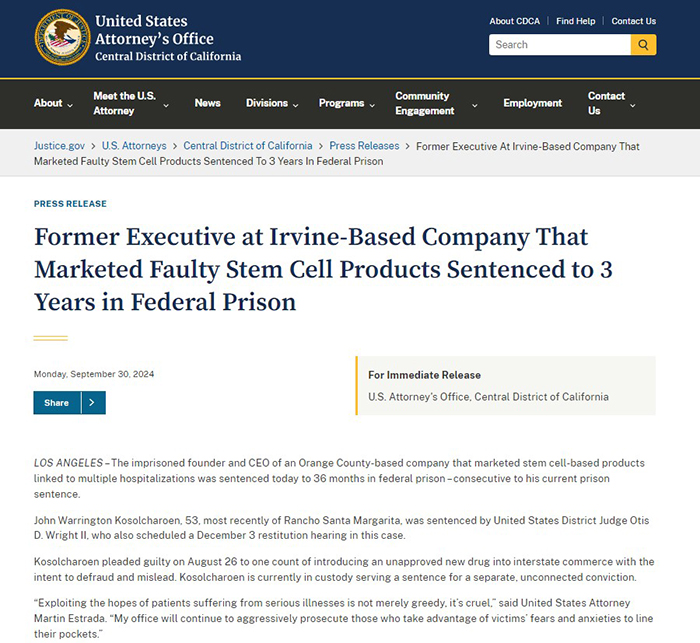700x643 pixels.
Task: Open the News menu item
Action: [x=208, y=103]
